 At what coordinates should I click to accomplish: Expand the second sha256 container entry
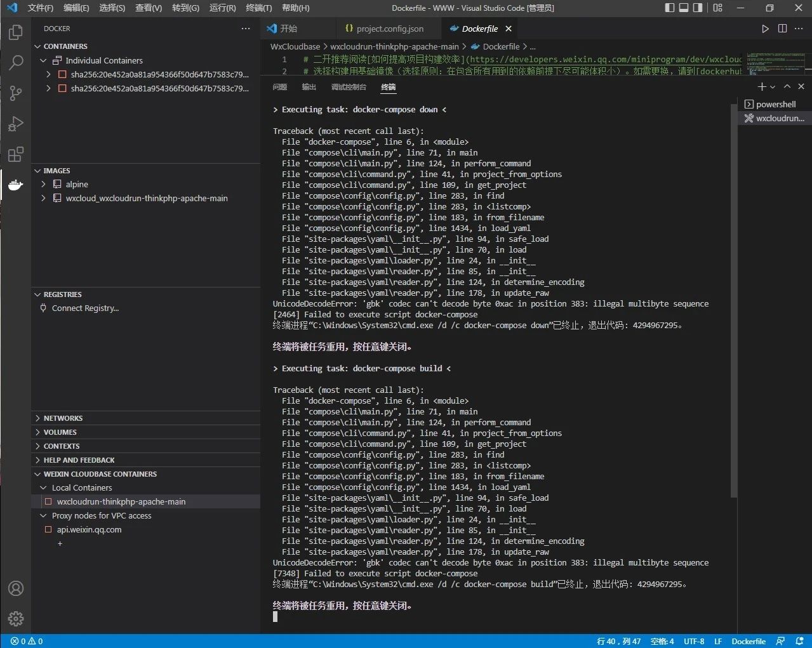[48, 88]
